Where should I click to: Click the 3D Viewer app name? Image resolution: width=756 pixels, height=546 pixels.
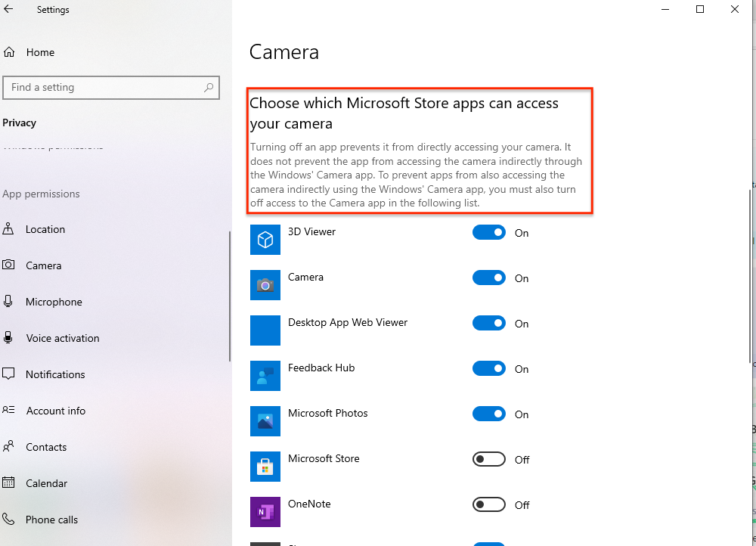coord(311,231)
